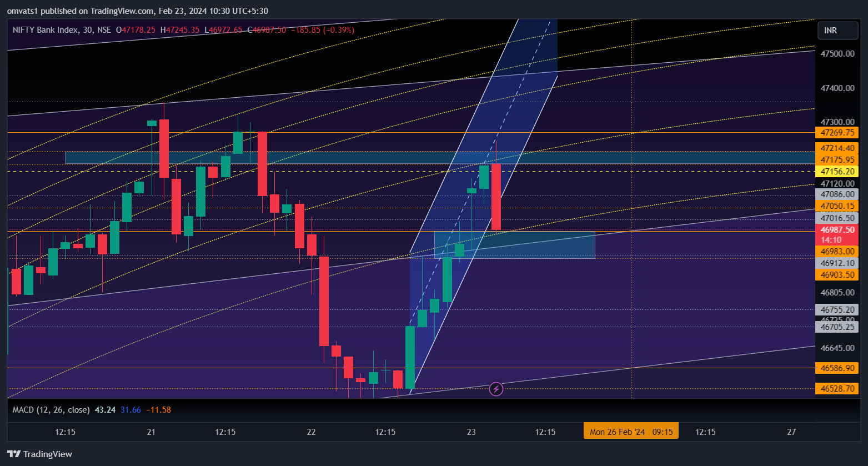Click the C46987.50 close value in the header

(267, 30)
